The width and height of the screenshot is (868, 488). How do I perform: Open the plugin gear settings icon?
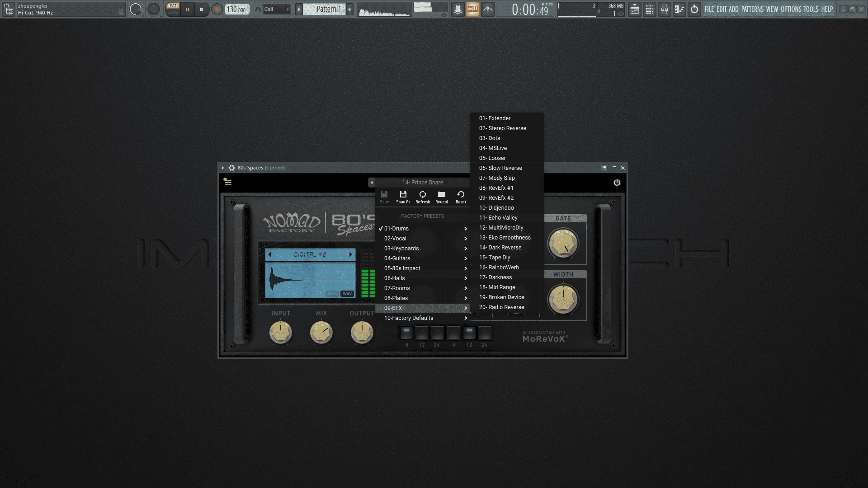coord(231,168)
